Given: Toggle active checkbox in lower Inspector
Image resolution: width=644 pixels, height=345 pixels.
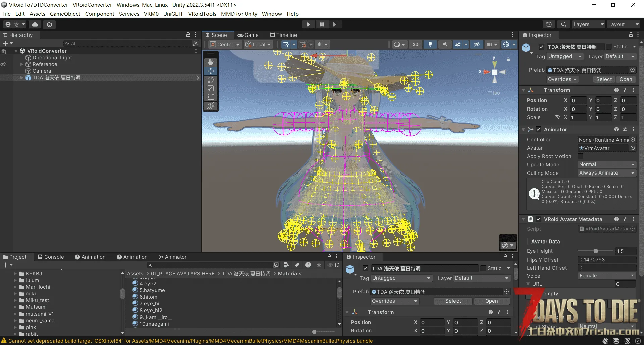Looking at the screenshot, I should [366, 268].
